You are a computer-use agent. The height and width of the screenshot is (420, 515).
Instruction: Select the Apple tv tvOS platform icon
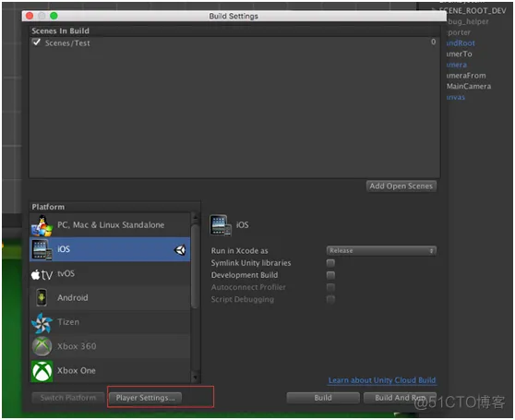[x=42, y=274]
